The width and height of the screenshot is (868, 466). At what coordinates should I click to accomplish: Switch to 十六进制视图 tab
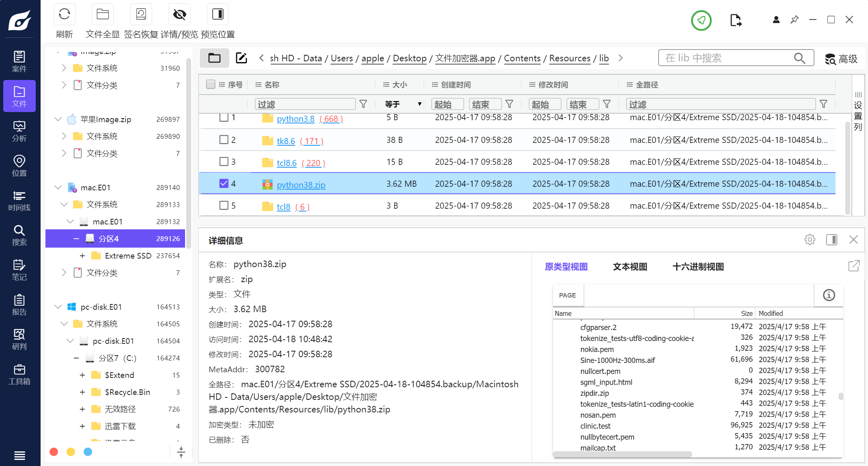(x=698, y=267)
